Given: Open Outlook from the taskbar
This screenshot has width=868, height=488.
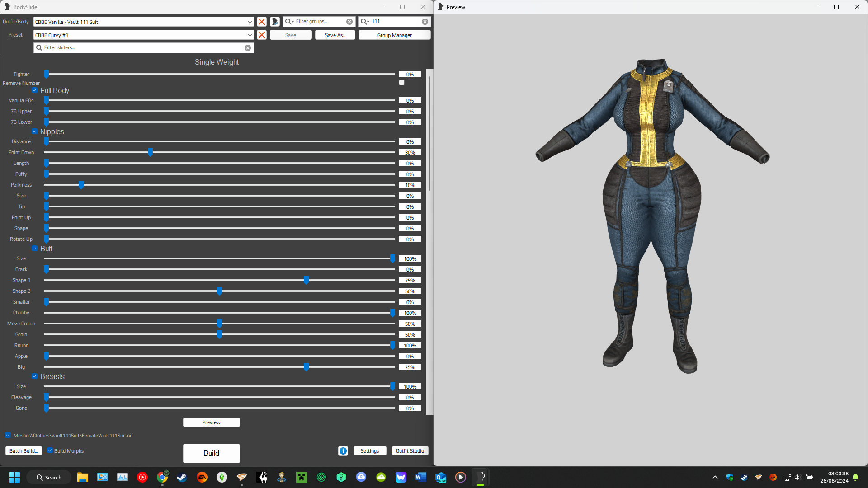Looking at the screenshot, I should tap(441, 477).
